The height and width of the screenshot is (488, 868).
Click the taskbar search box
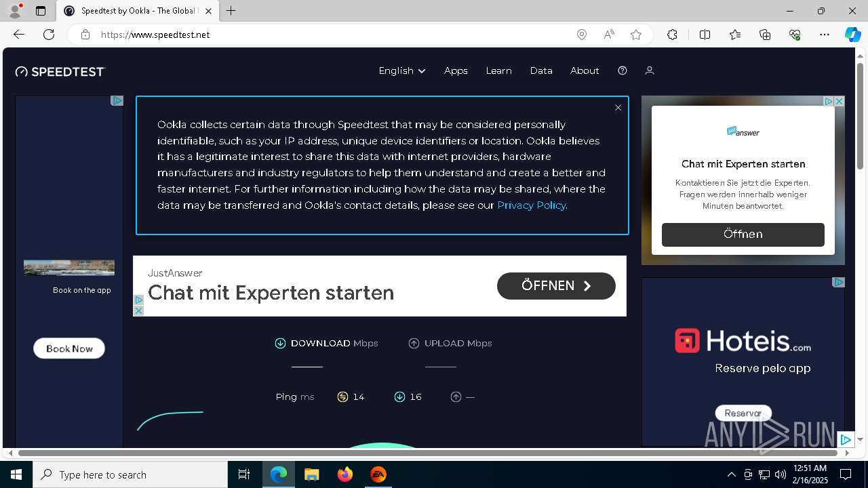coord(130,474)
